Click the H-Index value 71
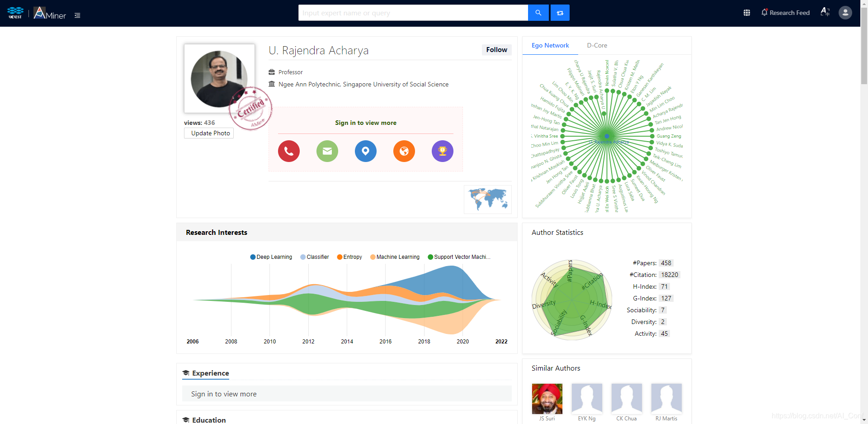 664,286
